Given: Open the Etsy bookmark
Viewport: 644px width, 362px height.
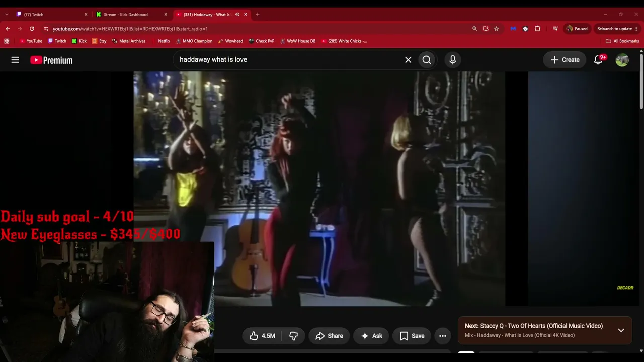Looking at the screenshot, I should 99,41.
